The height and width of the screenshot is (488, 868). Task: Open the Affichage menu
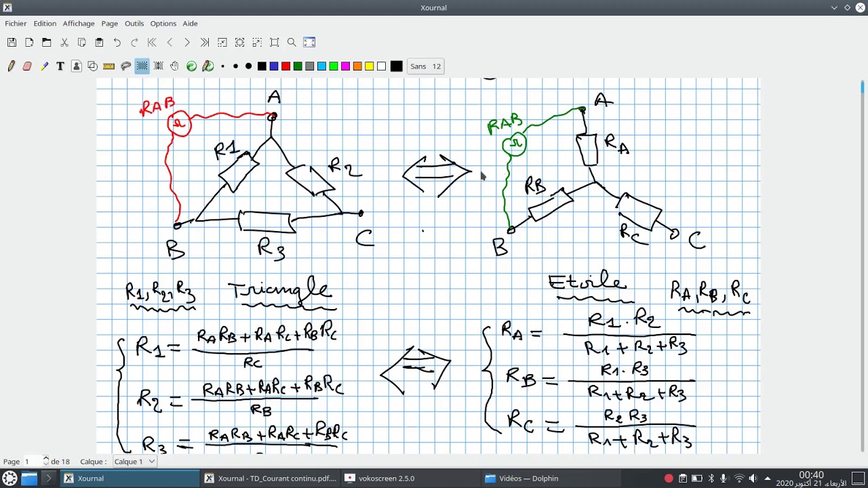click(79, 24)
